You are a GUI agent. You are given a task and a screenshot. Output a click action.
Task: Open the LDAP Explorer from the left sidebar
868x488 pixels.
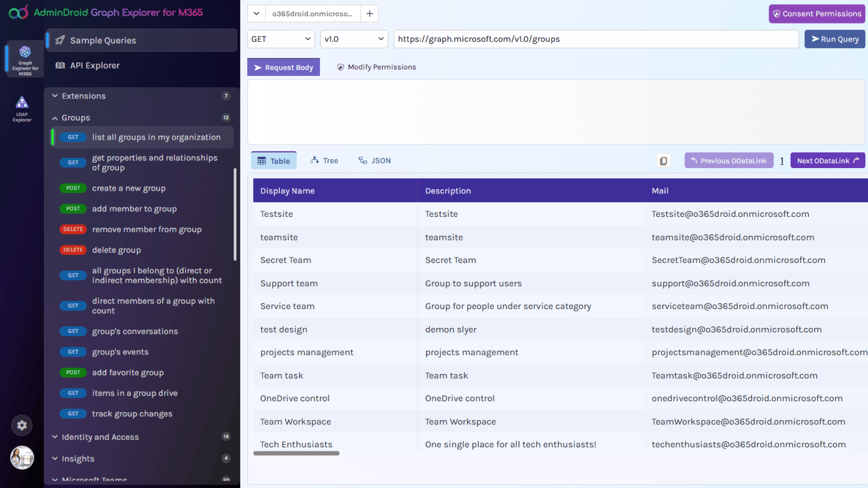click(x=22, y=108)
